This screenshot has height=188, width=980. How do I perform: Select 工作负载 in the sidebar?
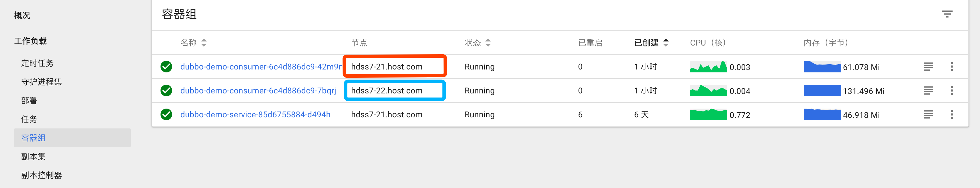(30, 41)
